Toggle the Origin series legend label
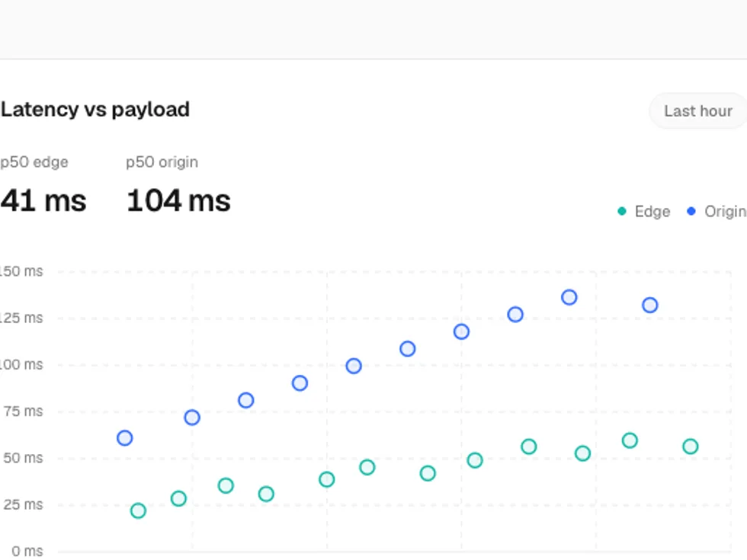Viewport: 747px width, 560px height. click(726, 212)
